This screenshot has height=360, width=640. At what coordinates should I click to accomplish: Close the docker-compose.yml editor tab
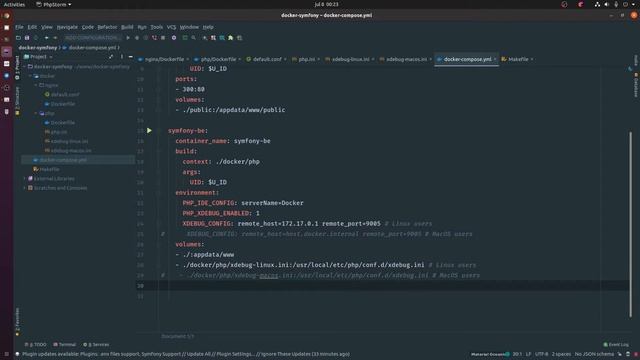point(495,59)
